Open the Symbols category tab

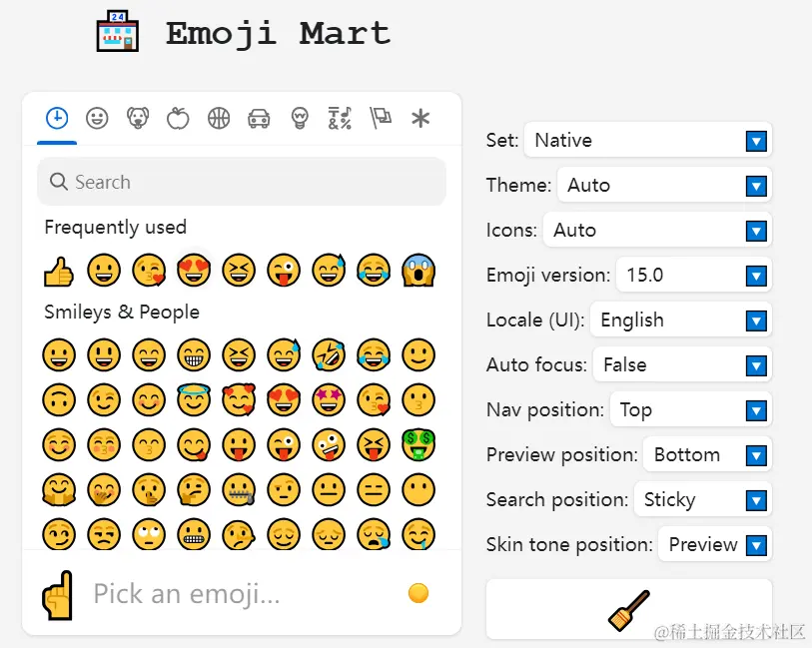click(340, 119)
